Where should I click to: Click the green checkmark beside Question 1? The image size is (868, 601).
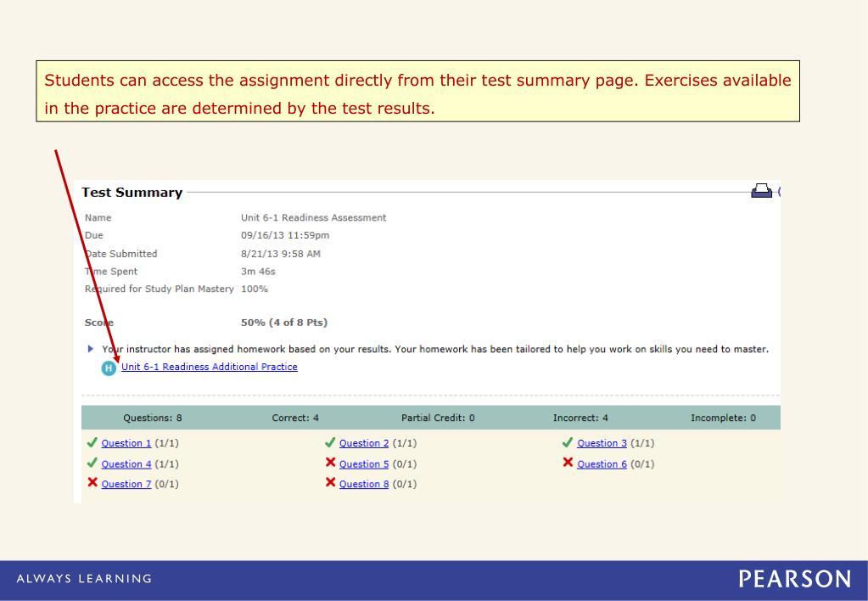point(92,442)
